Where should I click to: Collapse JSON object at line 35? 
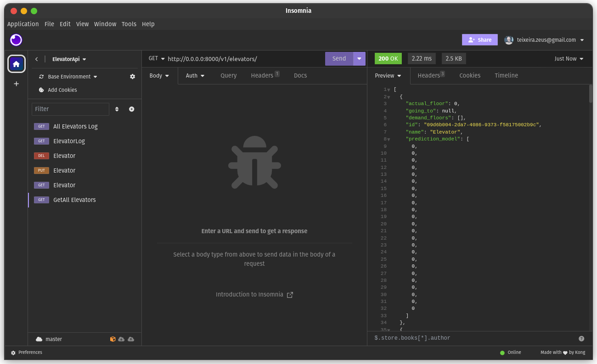[389, 330]
